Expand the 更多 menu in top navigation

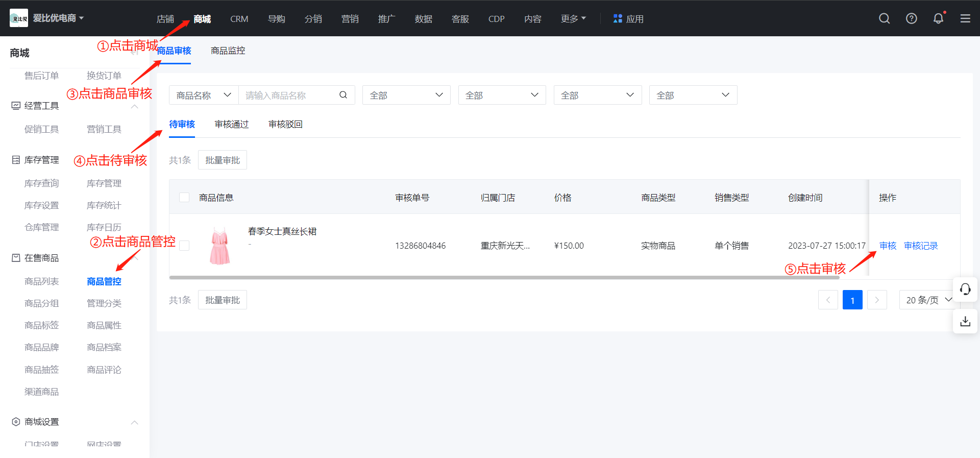pyautogui.click(x=573, y=18)
